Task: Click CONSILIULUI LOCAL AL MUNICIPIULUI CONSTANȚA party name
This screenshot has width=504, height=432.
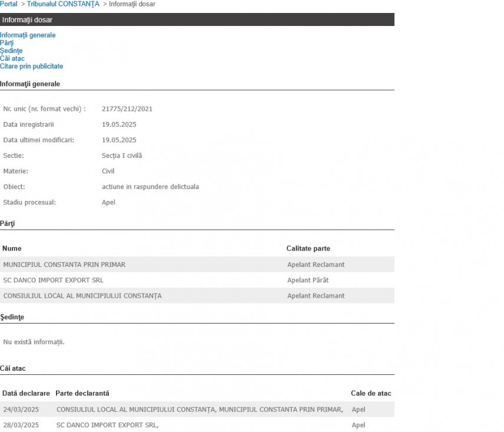Action: pos(83,296)
